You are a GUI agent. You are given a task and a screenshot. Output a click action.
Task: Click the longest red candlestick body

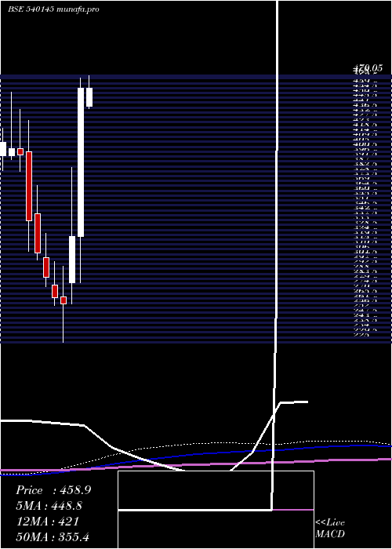29,186
